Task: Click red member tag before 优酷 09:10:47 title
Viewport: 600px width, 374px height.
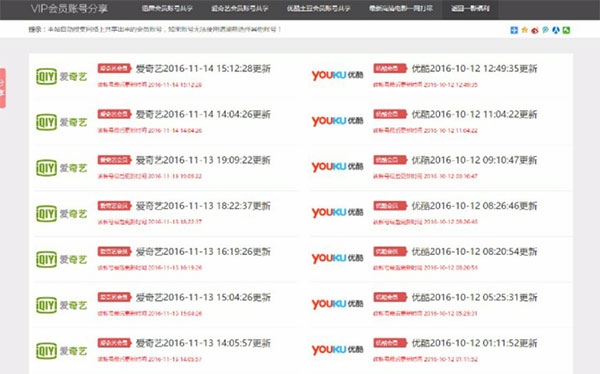Action: 390,160
